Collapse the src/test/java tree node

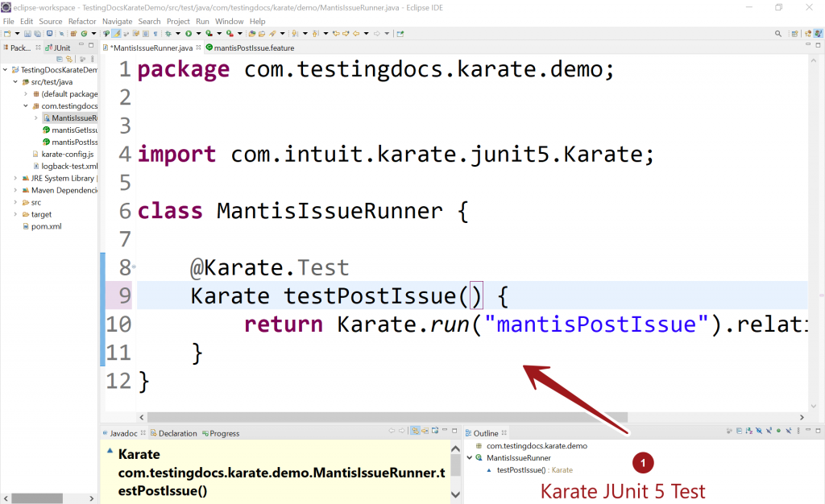[14, 81]
